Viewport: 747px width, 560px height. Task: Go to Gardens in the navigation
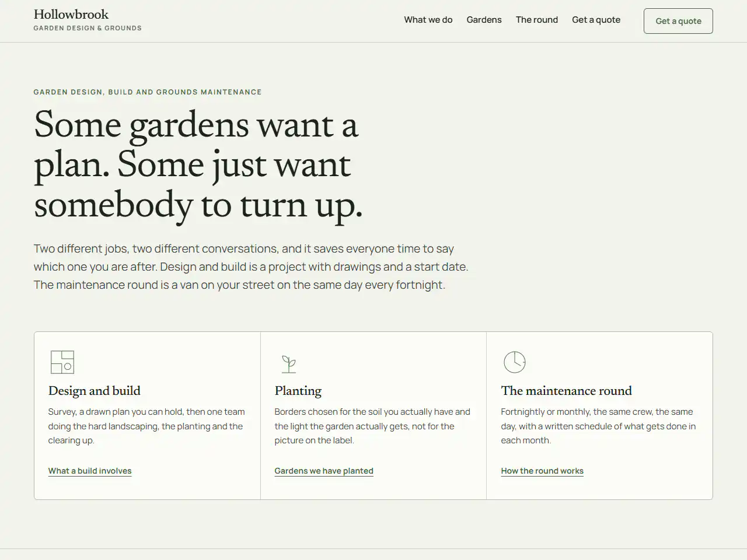(x=484, y=20)
